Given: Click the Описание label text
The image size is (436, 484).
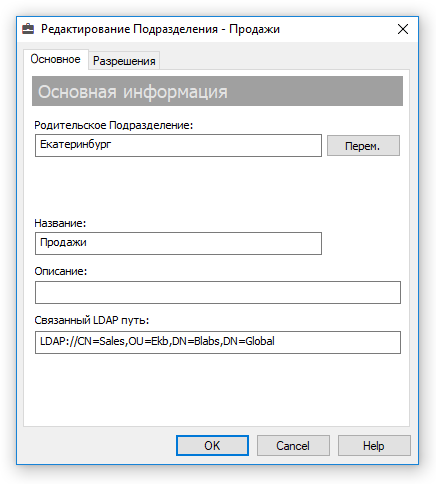Looking at the screenshot, I should coord(61,271).
